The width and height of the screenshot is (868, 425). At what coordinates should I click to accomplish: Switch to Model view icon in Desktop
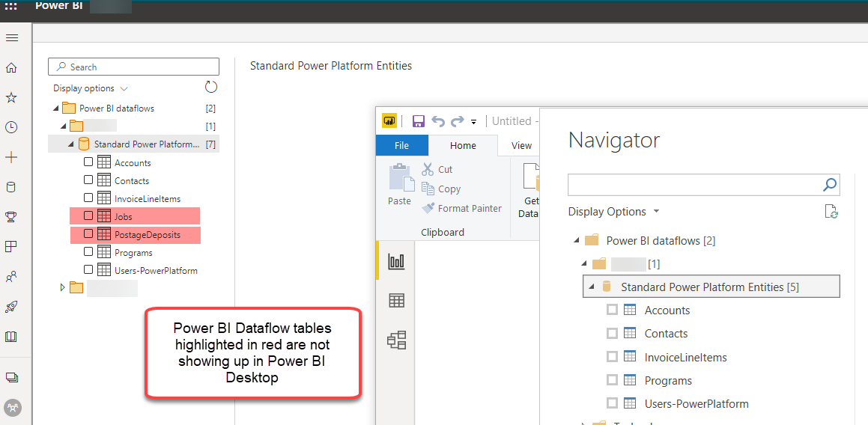click(397, 340)
